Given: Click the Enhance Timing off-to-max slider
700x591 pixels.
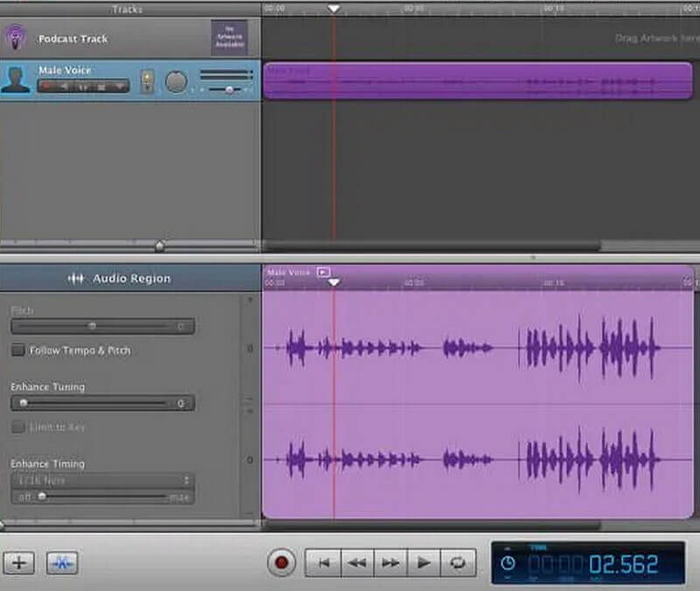Looking at the screenshot, I should (102, 496).
